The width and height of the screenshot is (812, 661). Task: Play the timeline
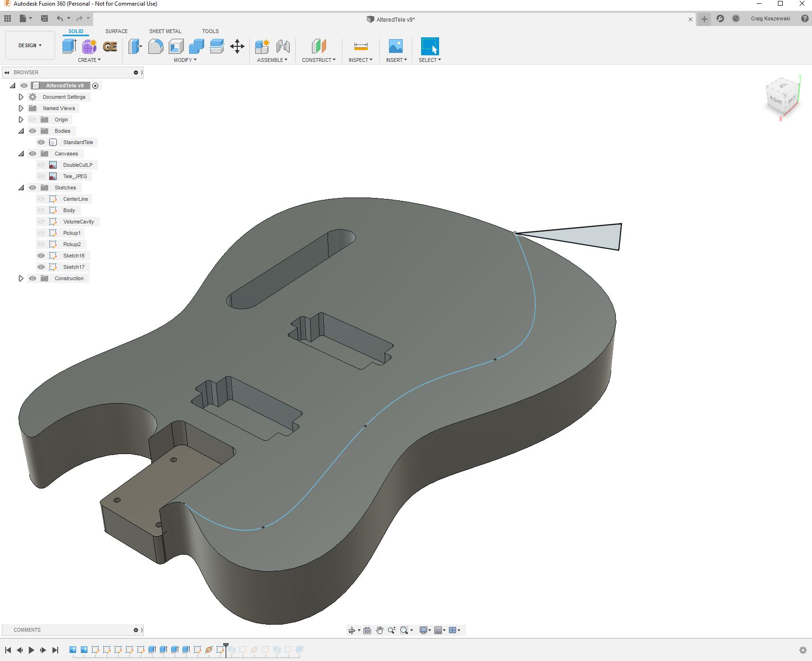click(x=31, y=650)
